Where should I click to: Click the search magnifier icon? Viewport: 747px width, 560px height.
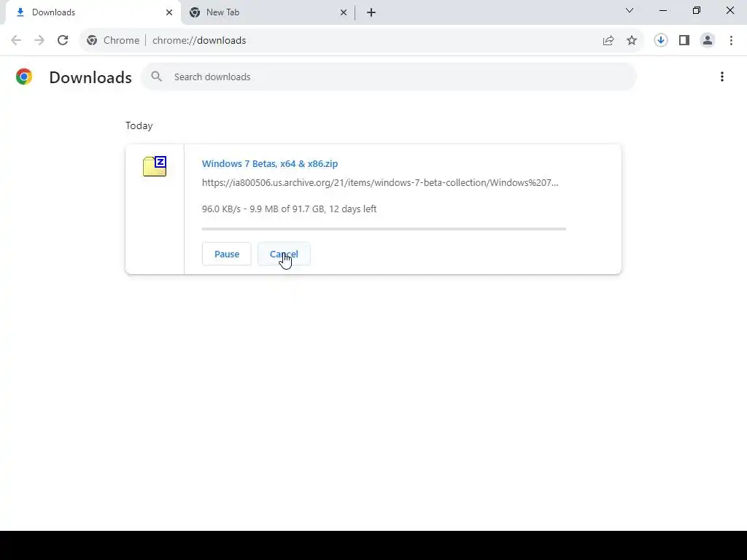pos(157,77)
